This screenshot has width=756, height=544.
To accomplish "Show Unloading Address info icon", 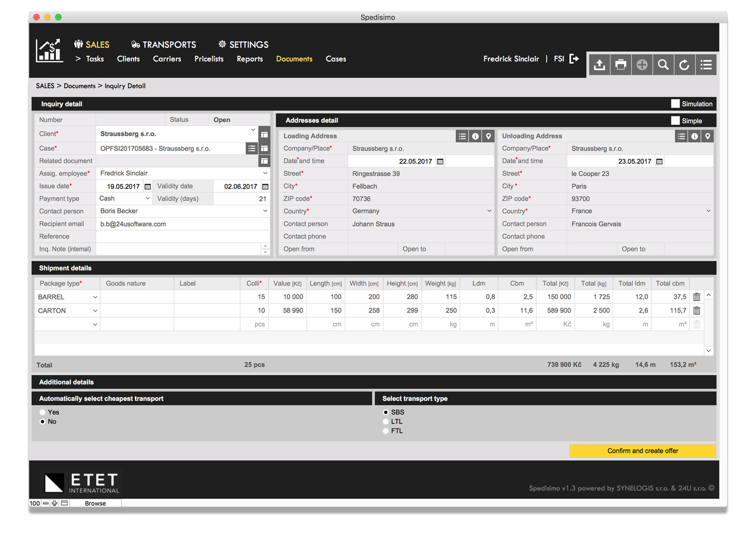I will (x=694, y=136).
